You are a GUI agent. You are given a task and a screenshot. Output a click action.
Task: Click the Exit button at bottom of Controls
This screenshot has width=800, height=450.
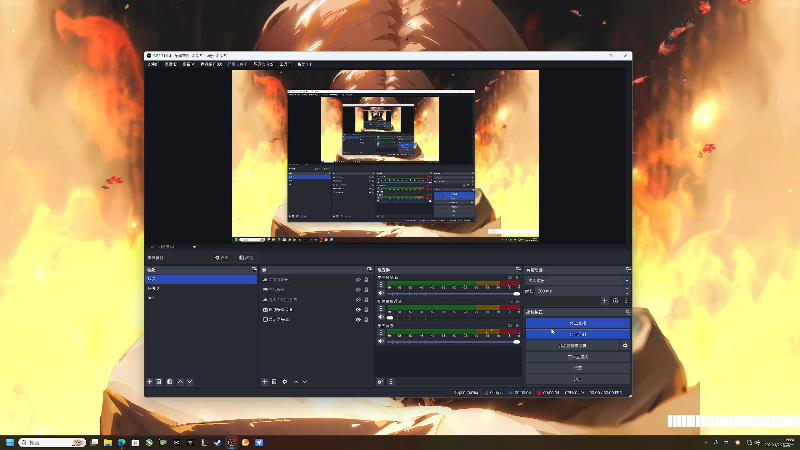click(x=578, y=379)
